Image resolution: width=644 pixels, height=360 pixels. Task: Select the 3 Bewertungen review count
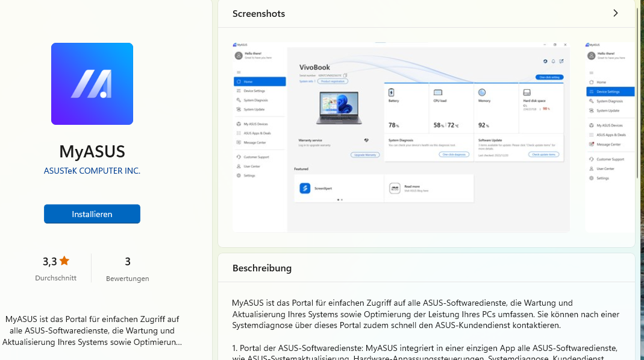(127, 269)
